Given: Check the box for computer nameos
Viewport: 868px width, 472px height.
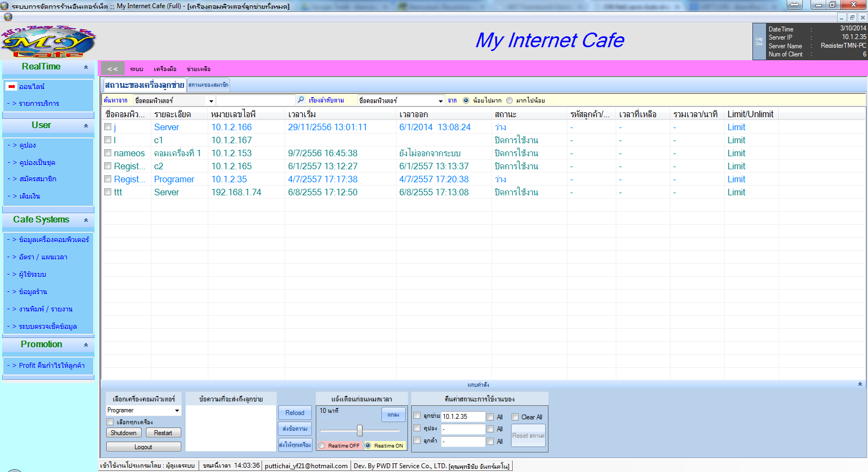Looking at the screenshot, I should click(x=108, y=153).
